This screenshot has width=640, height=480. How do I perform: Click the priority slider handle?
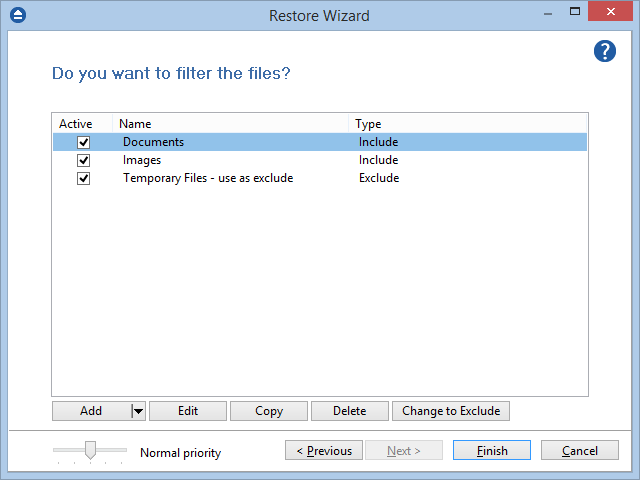point(90,450)
